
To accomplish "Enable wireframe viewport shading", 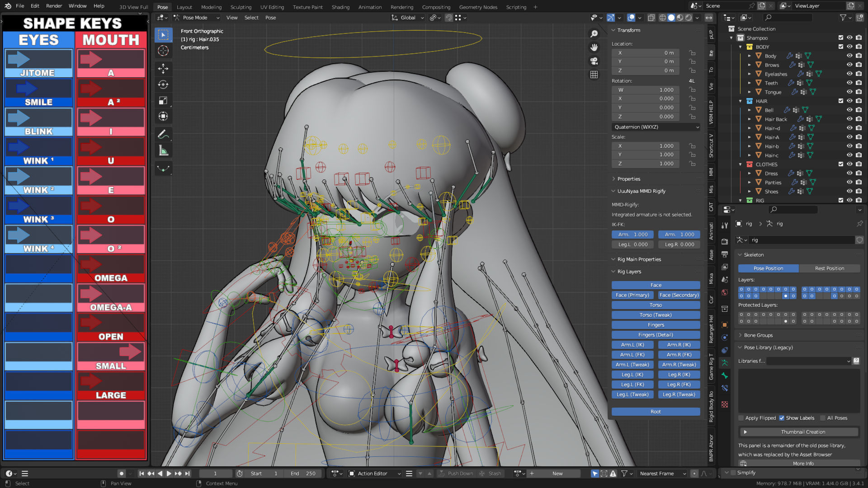I will [x=663, y=18].
